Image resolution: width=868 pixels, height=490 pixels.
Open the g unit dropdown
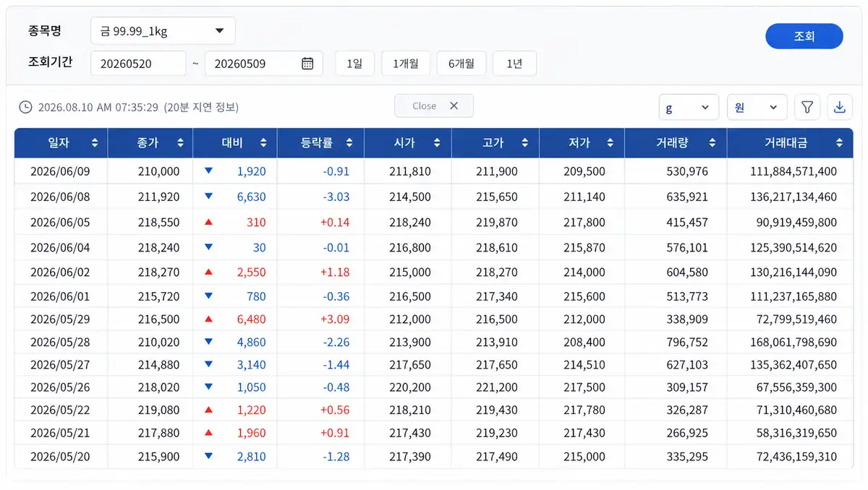click(689, 107)
